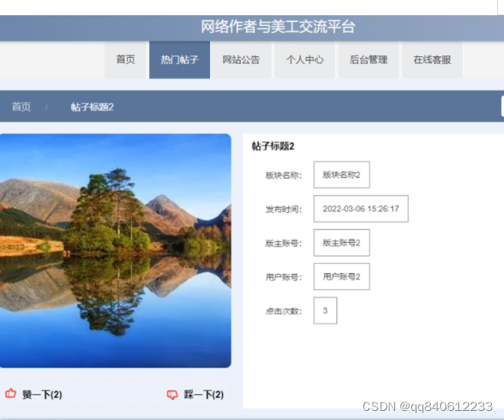Open 在线客服 tab

click(x=432, y=60)
